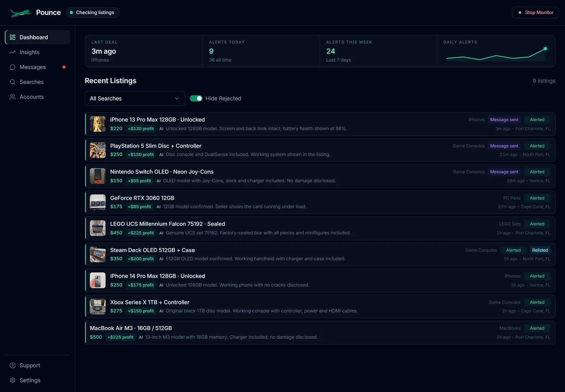Click the Dashboard grid icon in sidebar
The height and width of the screenshot is (392, 565).
point(13,37)
